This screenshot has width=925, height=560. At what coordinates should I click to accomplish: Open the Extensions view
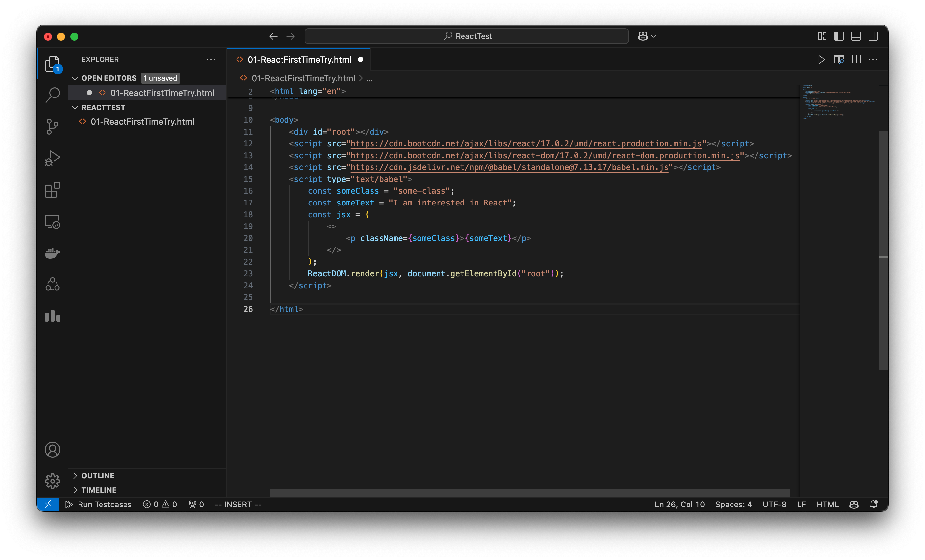click(x=52, y=190)
